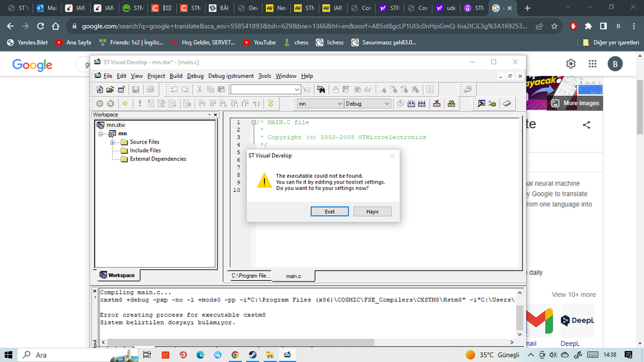The width and height of the screenshot is (644, 362).
Task: Click the Compile file icon
Action: click(400, 104)
